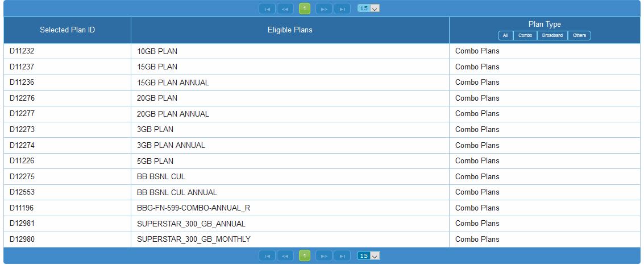Image resolution: width=644 pixels, height=268 pixels.
Task: Filter plans by Others type
Action: click(x=579, y=35)
